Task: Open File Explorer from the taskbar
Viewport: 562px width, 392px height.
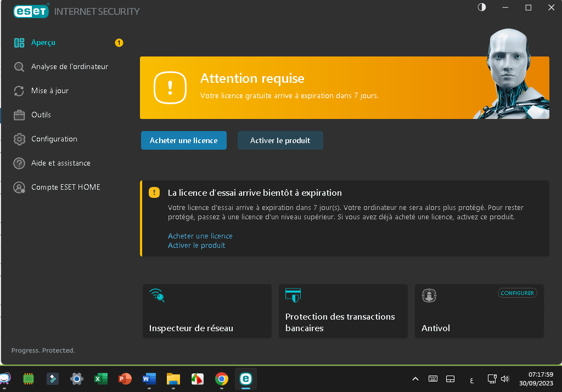Action: click(x=173, y=379)
